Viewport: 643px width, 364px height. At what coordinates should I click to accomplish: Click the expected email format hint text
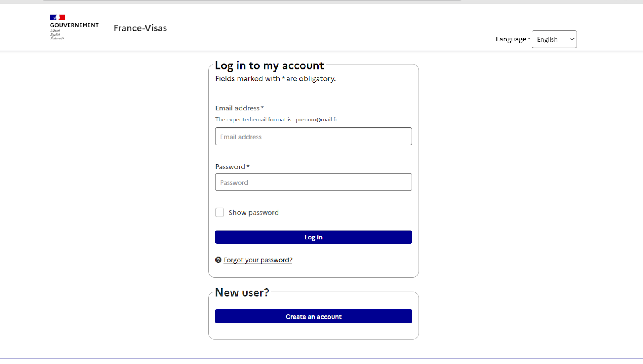click(276, 119)
